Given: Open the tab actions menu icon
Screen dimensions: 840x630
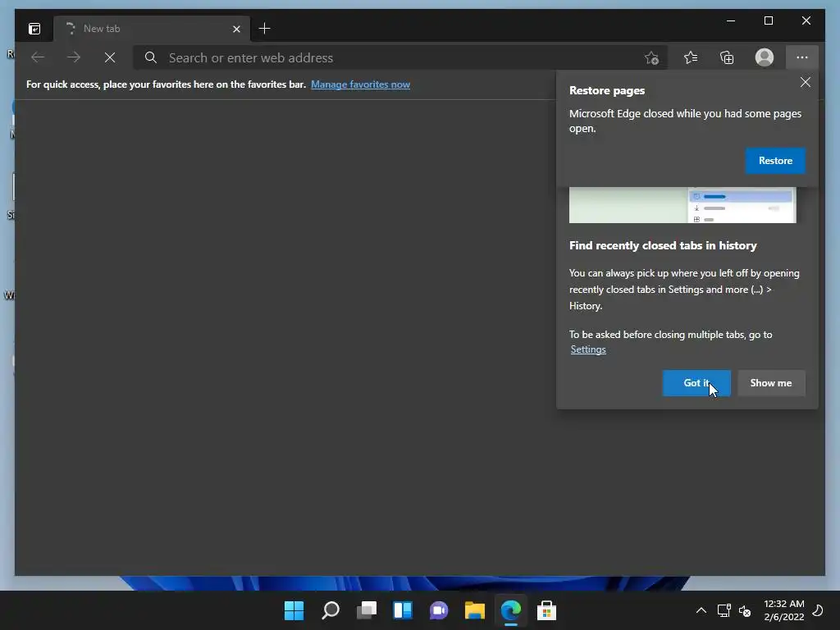Looking at the screenshot, I should pos(34,29).
